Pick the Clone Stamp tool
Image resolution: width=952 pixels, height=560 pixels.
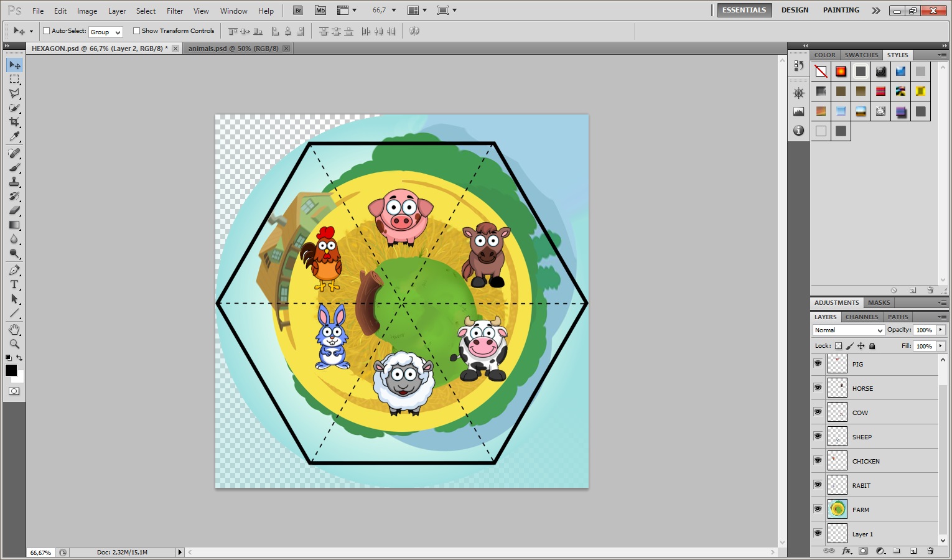coord(14,182)
